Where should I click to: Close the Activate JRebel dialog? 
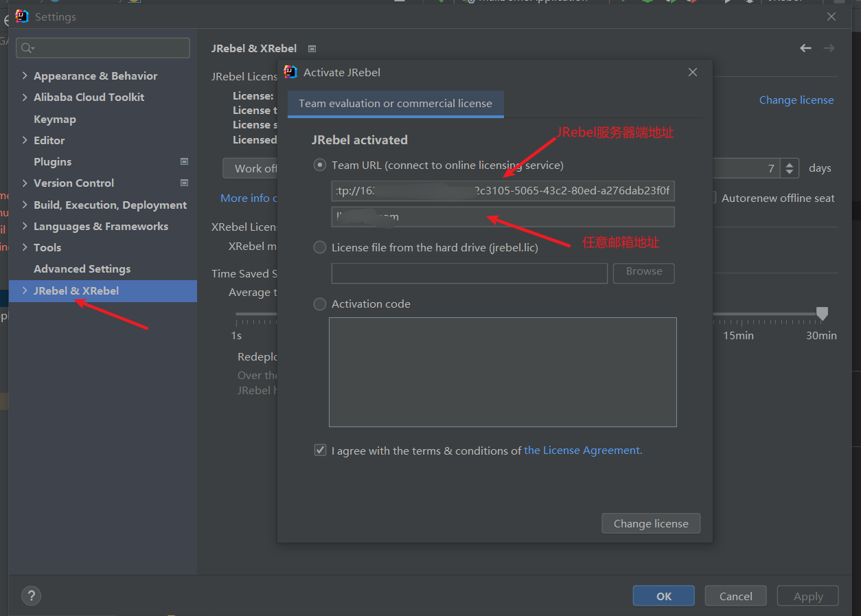pos(693,72)
